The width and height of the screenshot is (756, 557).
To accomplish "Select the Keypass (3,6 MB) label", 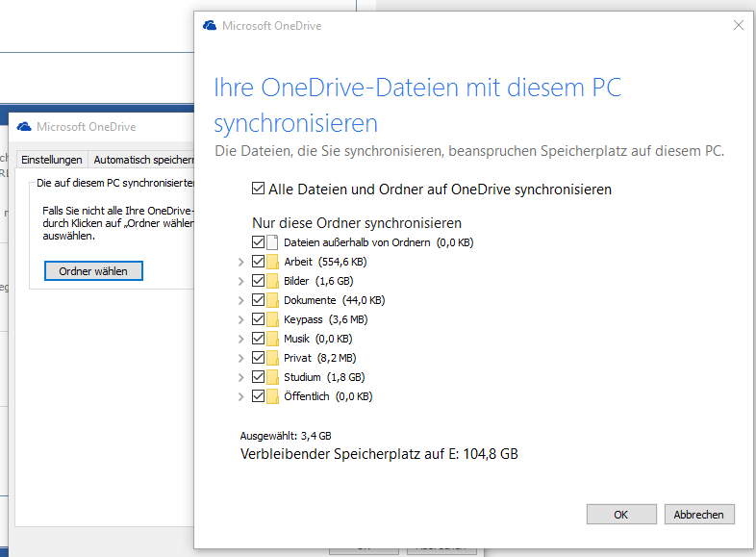I will point(326,319).
